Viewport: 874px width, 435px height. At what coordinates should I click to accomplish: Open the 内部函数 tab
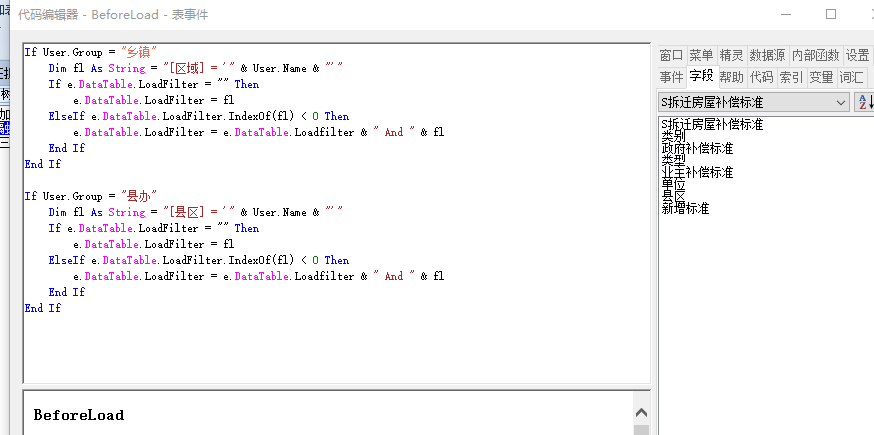point(815,56)
